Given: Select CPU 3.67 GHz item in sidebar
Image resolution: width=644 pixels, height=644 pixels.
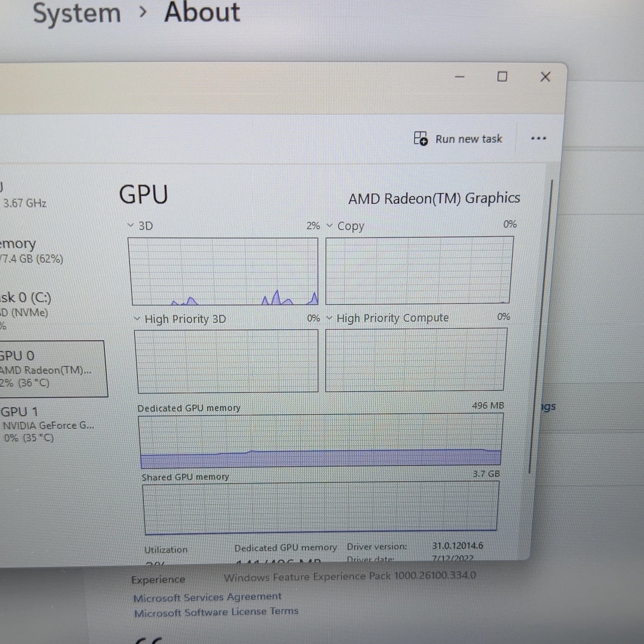Looking at the screenshot, I should pos(24,196).
